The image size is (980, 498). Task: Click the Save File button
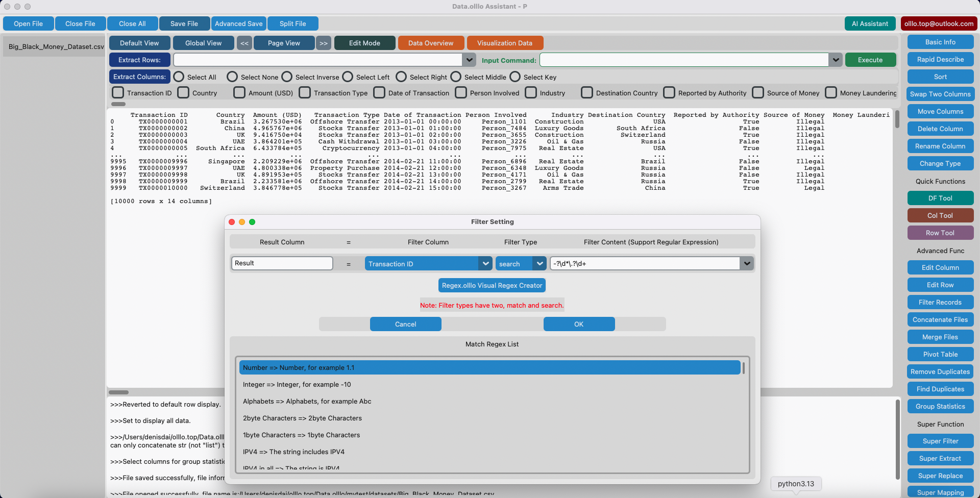pyautogui.click(x=184, y=23)
